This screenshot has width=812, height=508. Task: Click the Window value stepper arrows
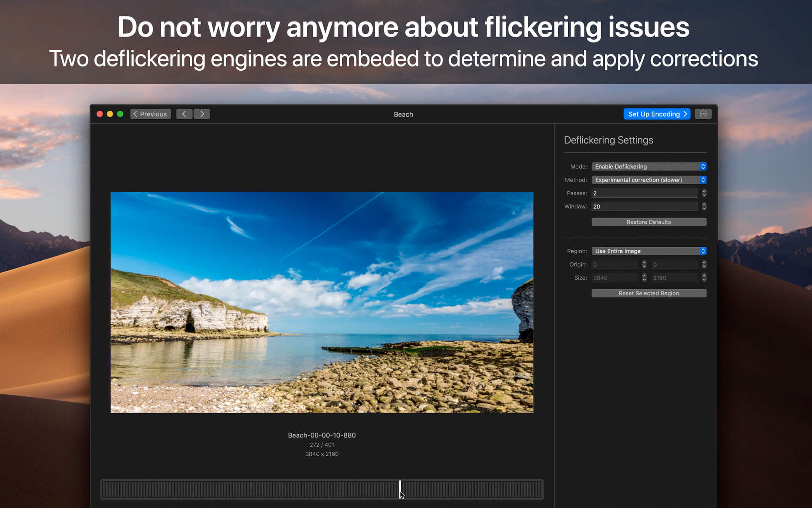704,206
